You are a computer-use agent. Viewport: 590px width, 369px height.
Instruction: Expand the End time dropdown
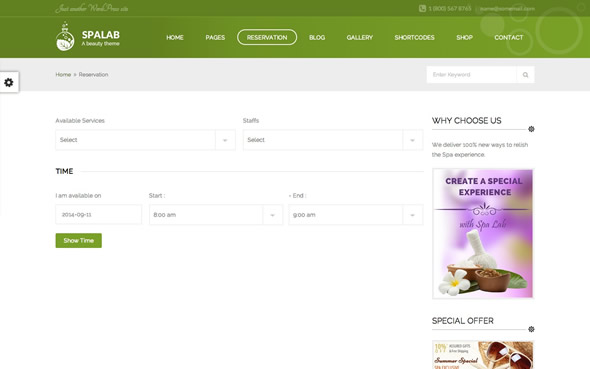pos(412,215)
